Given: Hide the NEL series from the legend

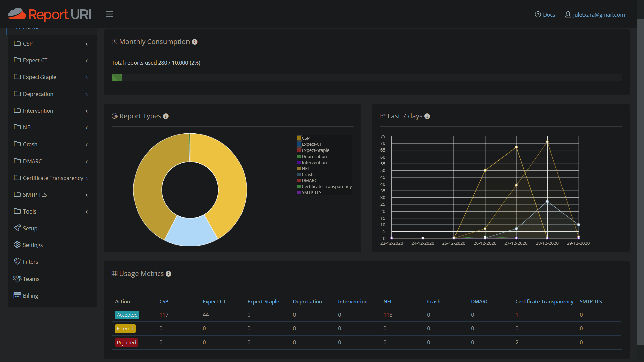Looking at the screenshot, I should pyautogui.click(x=303, y=168).
